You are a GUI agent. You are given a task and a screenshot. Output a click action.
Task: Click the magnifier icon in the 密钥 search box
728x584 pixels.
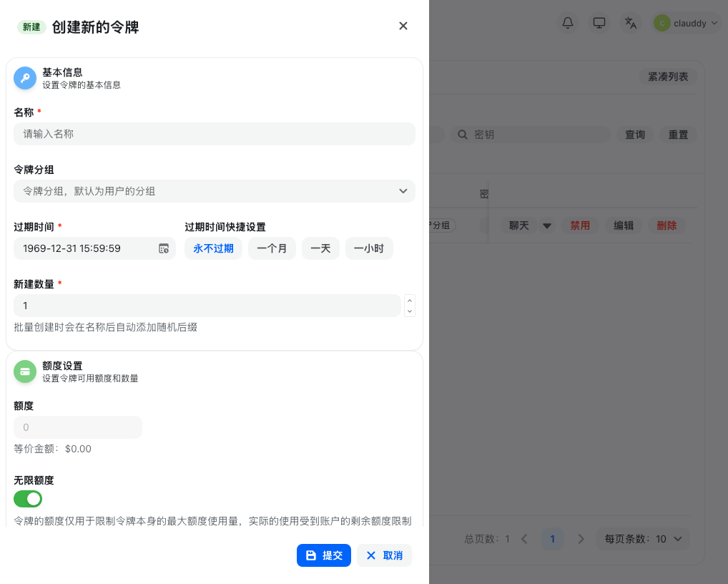click(463, 134)
